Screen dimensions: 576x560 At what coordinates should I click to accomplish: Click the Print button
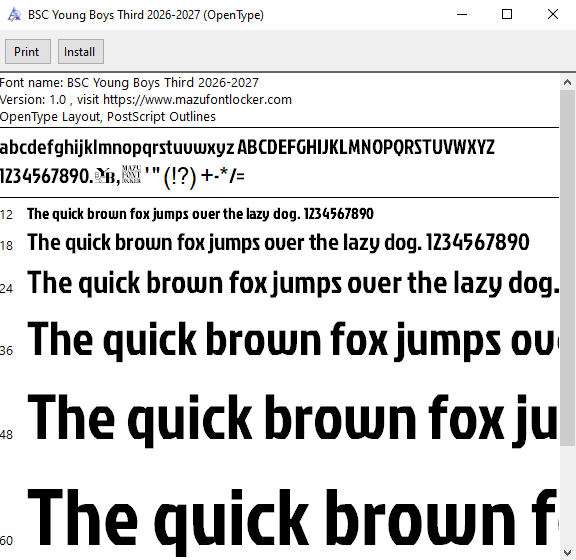click(28, 52)
